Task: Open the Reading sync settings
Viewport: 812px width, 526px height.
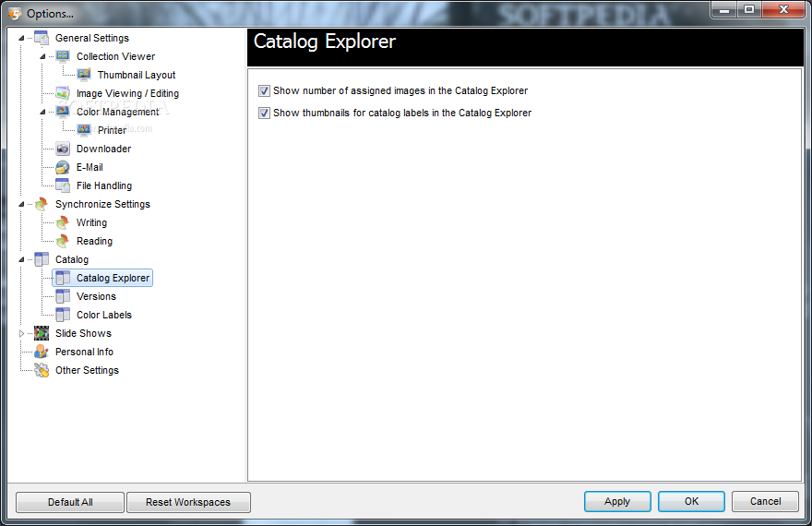Action: (x=94, y=241)
